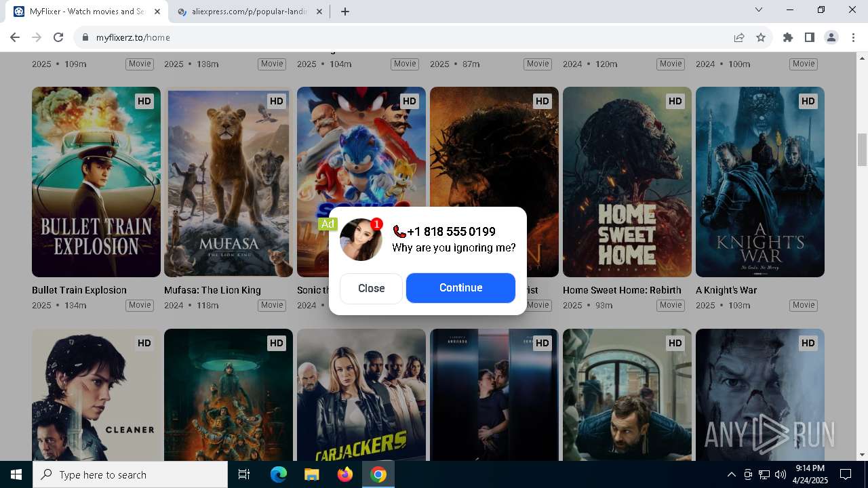Dismiss the ad popup with Close
This screenshot has height=488, width=868.
371,288
